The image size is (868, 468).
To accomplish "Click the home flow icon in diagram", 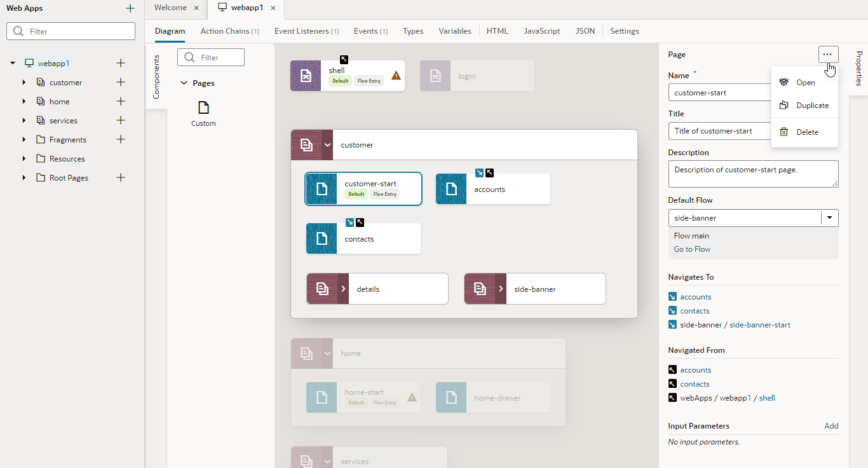I will [306, 353].
